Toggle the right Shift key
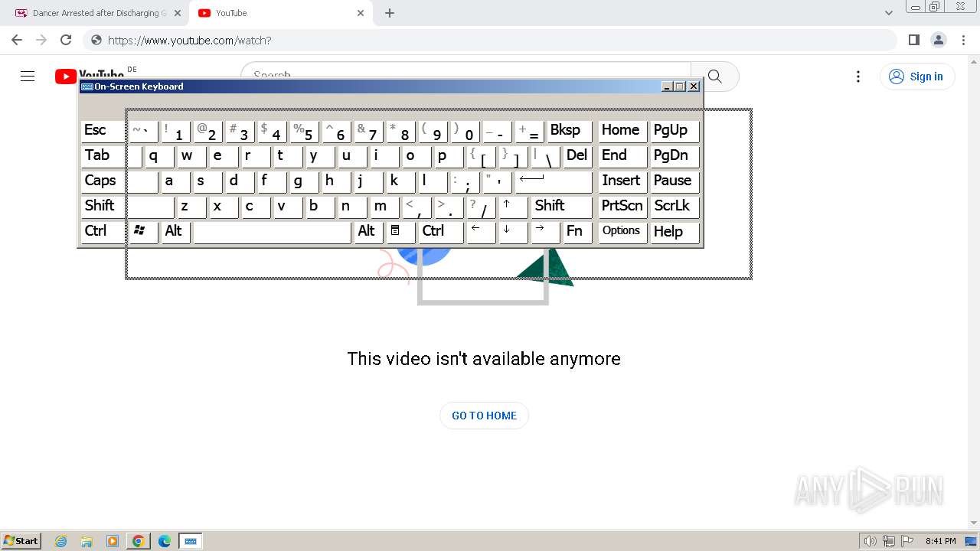The height and width of the screenshot is (551, 980). (561, 207)
